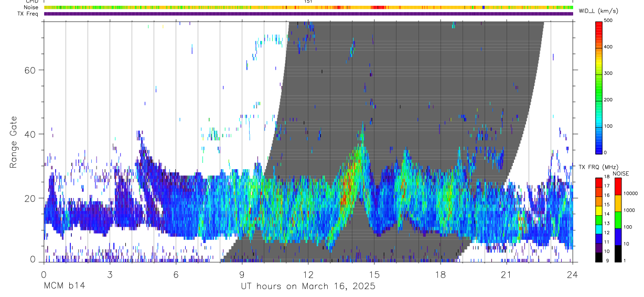Click the "Noise" strip label at top
This screenshot has width=644, height=297.
click(31, 7)
